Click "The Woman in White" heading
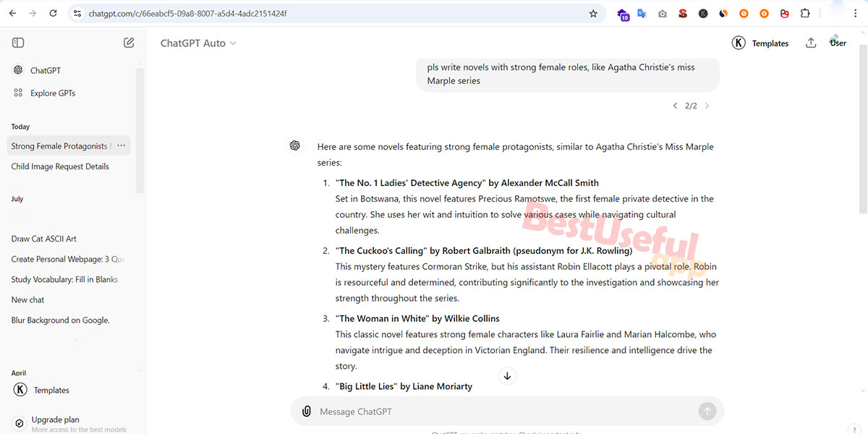Viewport: 868px width, 434px height. [417, 318]
